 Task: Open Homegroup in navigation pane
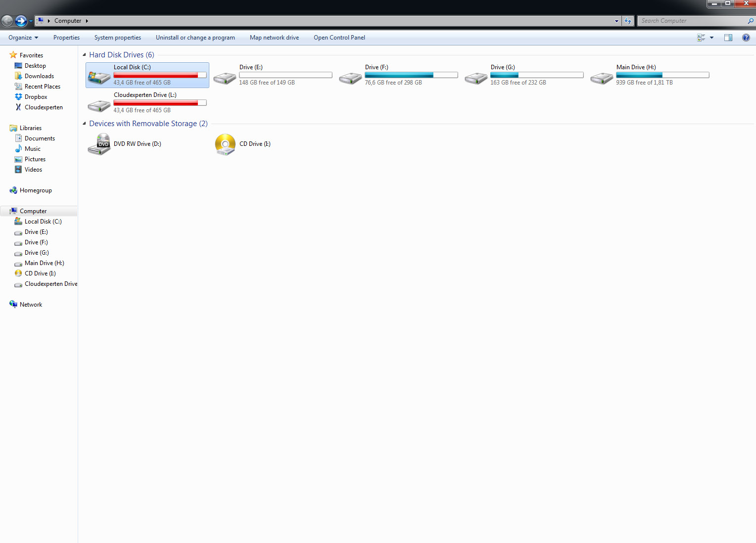36,190
